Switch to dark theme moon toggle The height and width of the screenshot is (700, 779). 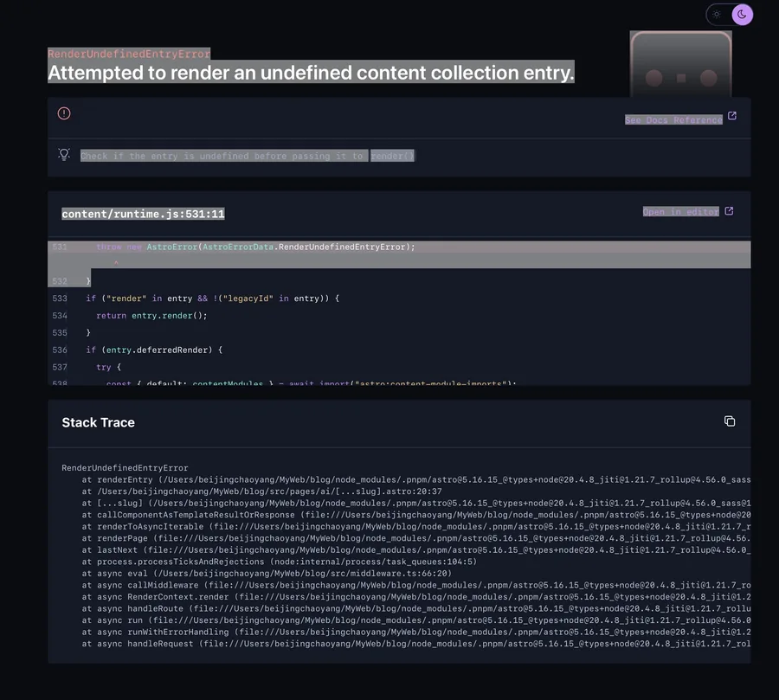tap(742, 15)
